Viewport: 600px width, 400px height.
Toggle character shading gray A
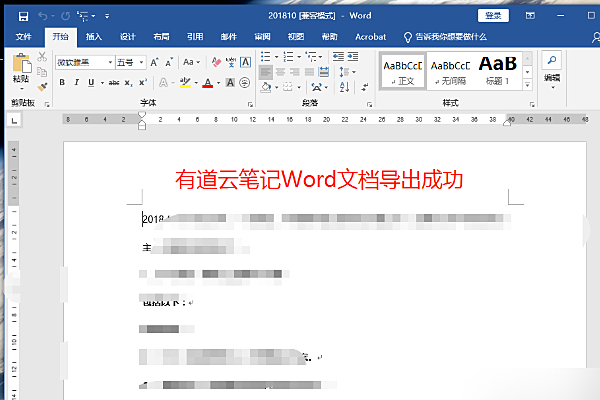[230, 83]
